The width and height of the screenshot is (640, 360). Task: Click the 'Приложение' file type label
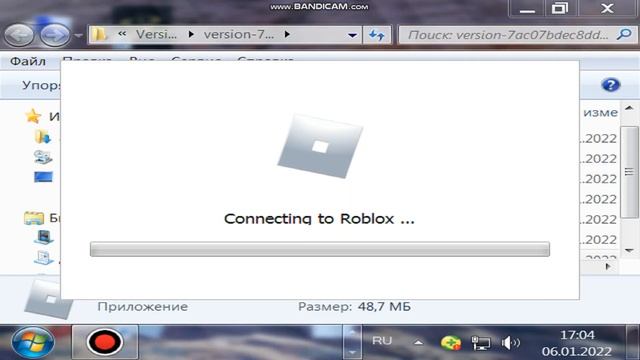coord(142,307)
